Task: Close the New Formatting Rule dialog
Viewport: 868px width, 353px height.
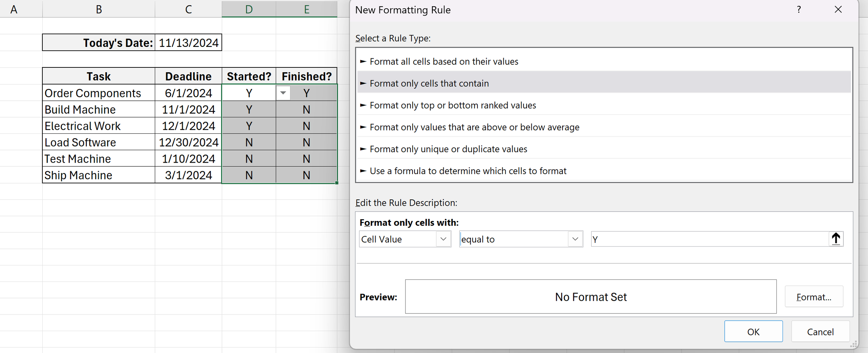Action: [x=838, y=10]
